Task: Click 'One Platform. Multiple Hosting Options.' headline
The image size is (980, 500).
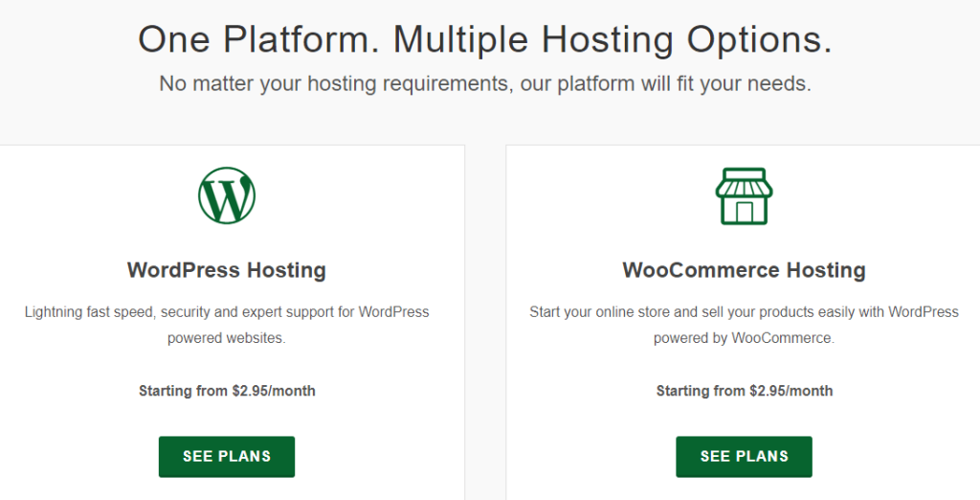Action: 484,39
